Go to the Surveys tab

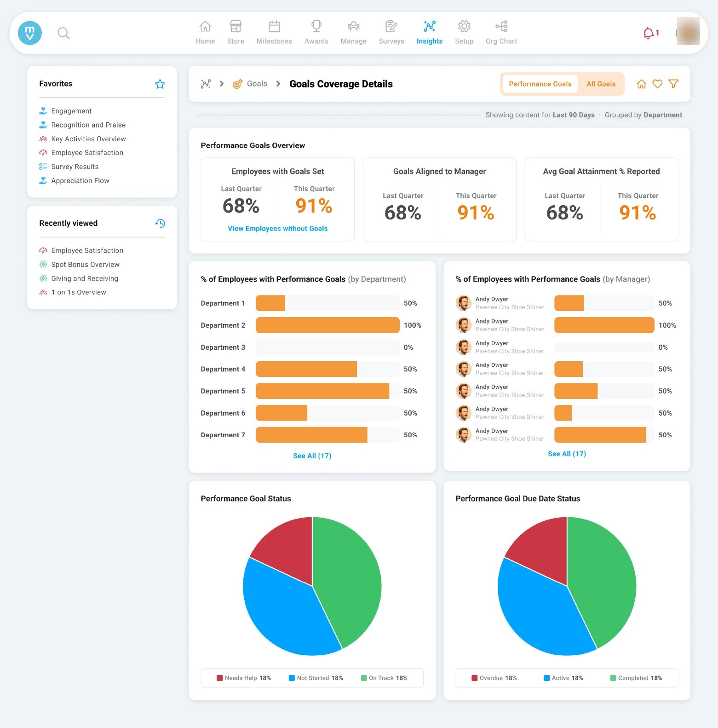391,33
